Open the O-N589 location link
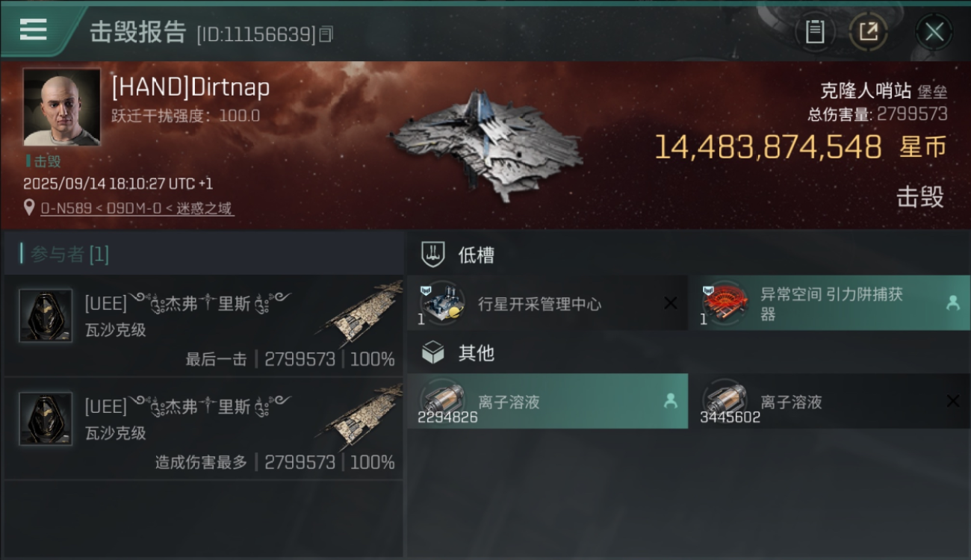The height and width of the screenshot is (560, 971). 137,208
